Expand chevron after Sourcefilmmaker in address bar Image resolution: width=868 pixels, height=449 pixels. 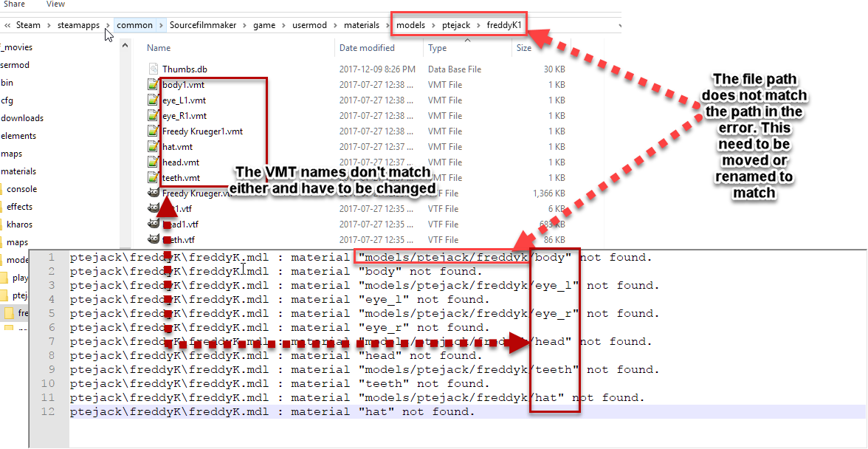(245, 25)
